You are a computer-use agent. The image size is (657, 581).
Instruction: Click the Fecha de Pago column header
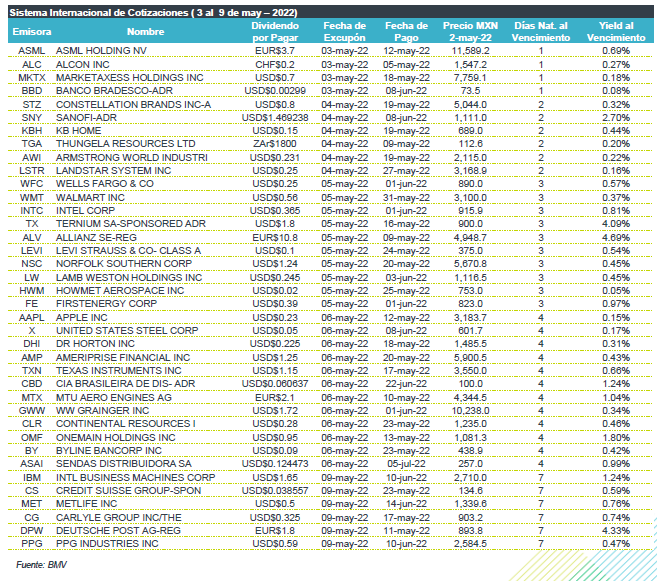point(406,32)
